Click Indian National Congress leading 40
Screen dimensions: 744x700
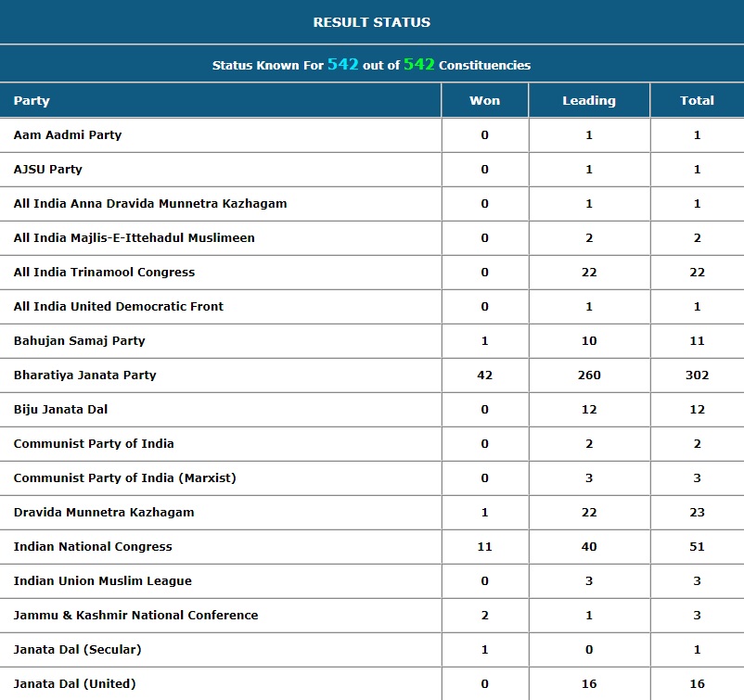(589, 547)
